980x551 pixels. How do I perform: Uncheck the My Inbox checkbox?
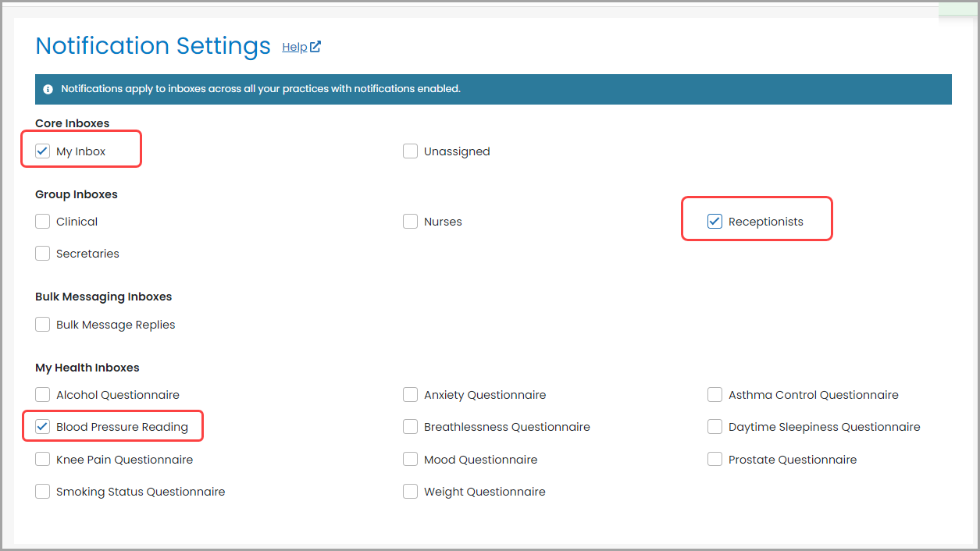coord(43,151)
